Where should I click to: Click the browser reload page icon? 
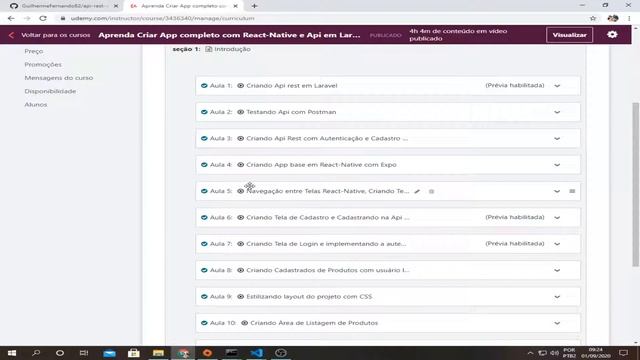43,18
